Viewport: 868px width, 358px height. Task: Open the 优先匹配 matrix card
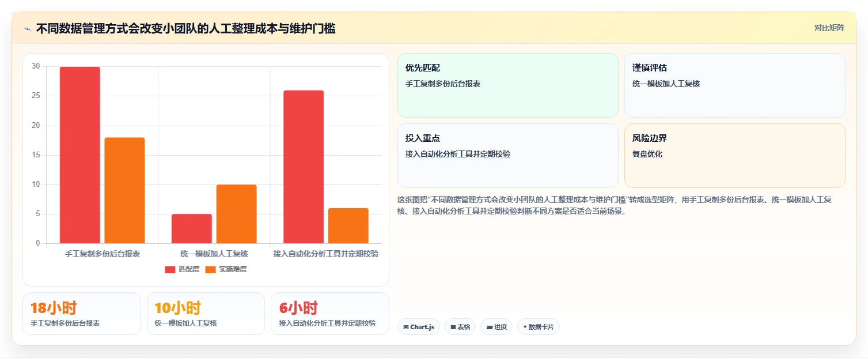point(508,85)
